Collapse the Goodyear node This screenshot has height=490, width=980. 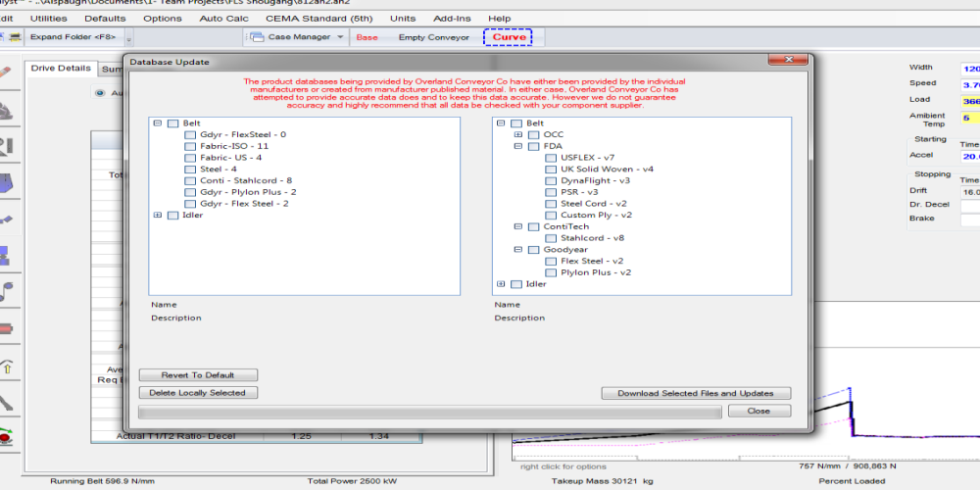click(x=518, y=249)
